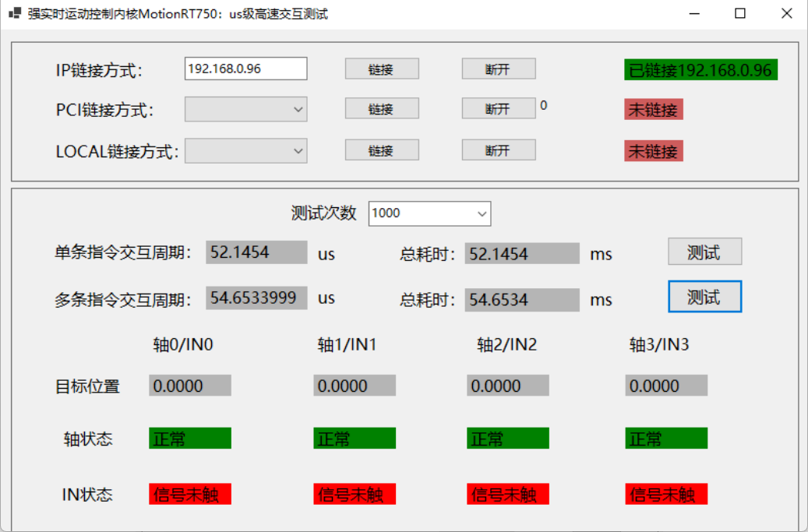Click the 多条指令交互周期 label
The image size is (808, 532).
123,300
